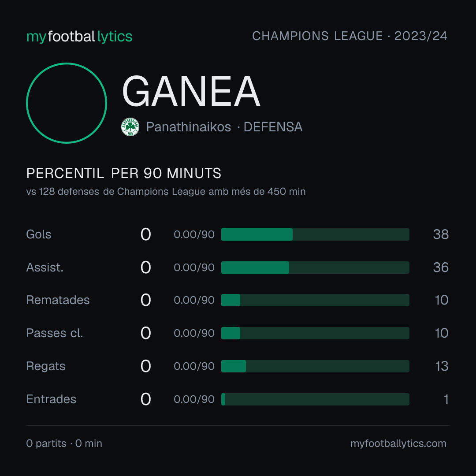Select the Gols percentile bar

point(315,234)
